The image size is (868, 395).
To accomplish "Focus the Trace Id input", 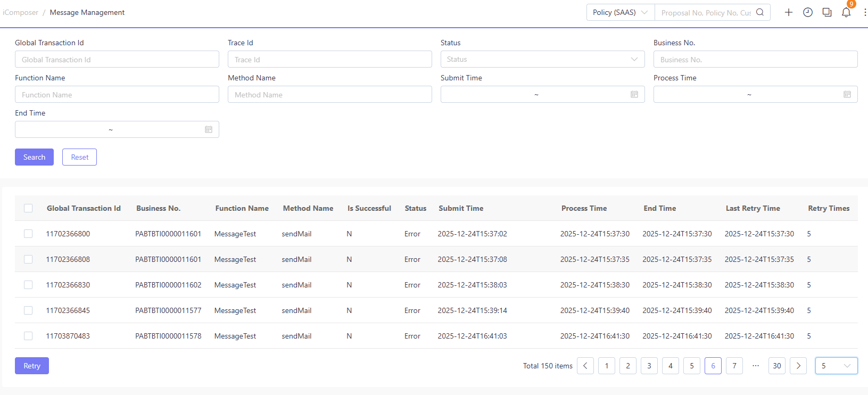I will pyautogui.click(x=330, y=59).
